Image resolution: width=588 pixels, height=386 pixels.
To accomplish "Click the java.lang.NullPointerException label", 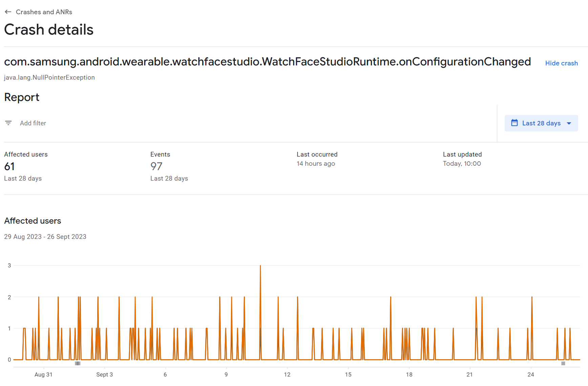I will click(x=49, y=77).
